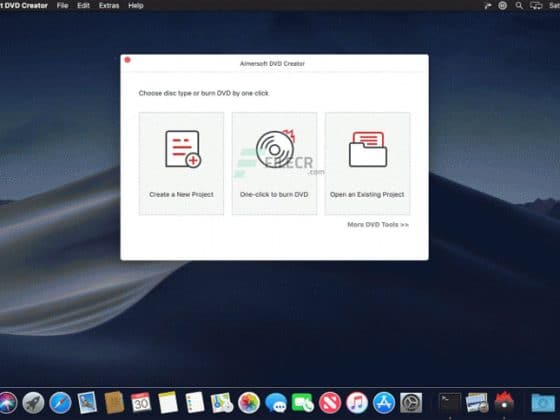Click the 'Open an Existing Project' label

367,195
